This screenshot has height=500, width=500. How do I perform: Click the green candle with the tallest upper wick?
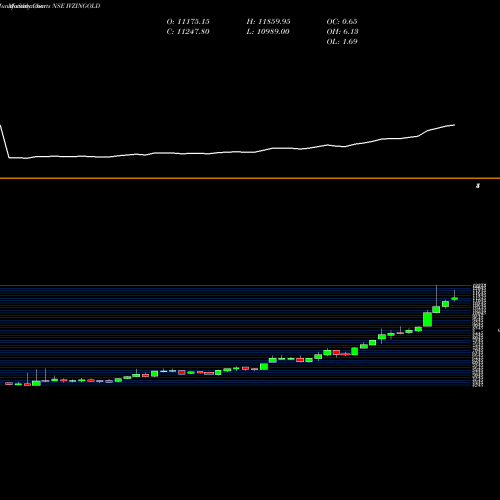click(436, 309)
